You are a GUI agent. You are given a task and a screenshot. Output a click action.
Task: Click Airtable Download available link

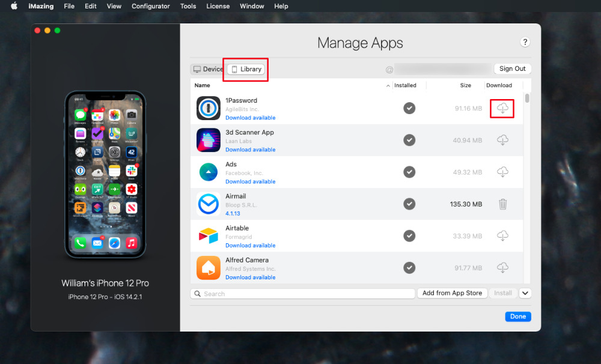coord(250,245)
